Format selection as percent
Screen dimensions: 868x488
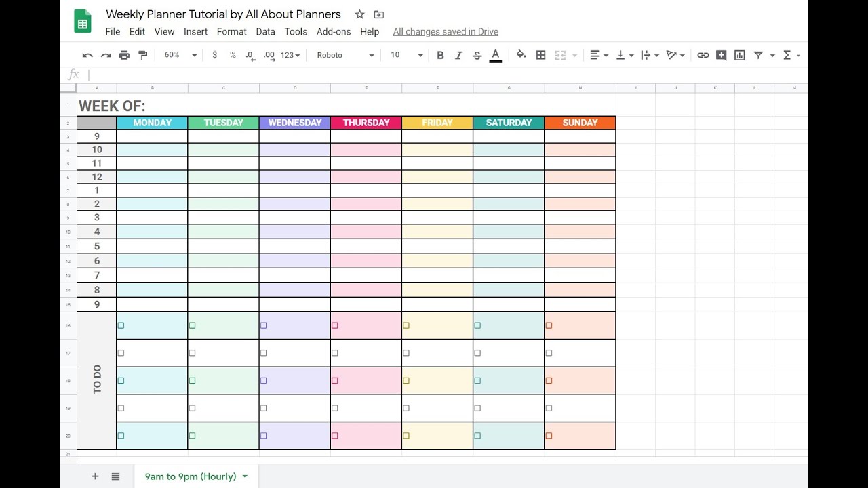pyautogui.click(x=233, y=55)
